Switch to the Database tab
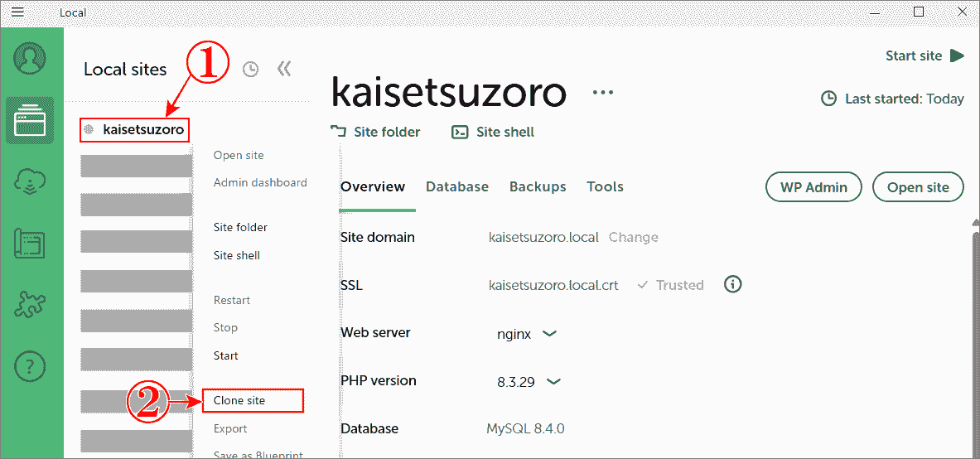This screenshot has height=459, width=980. (x=457, y=186)
